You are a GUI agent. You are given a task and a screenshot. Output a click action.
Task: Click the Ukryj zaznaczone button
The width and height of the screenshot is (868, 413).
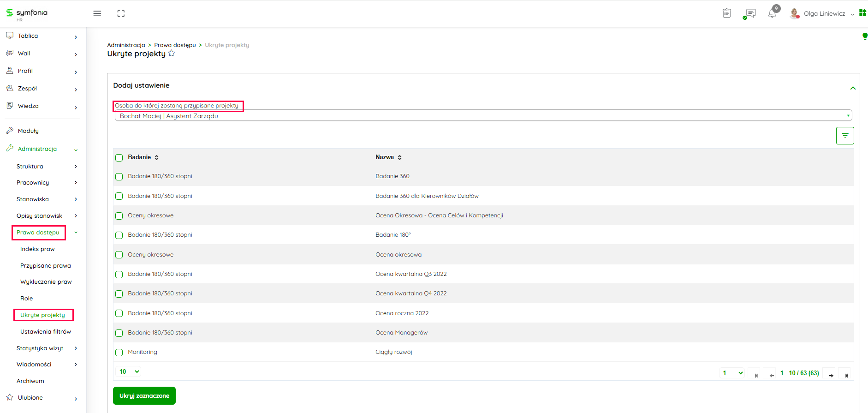[144, 396]
